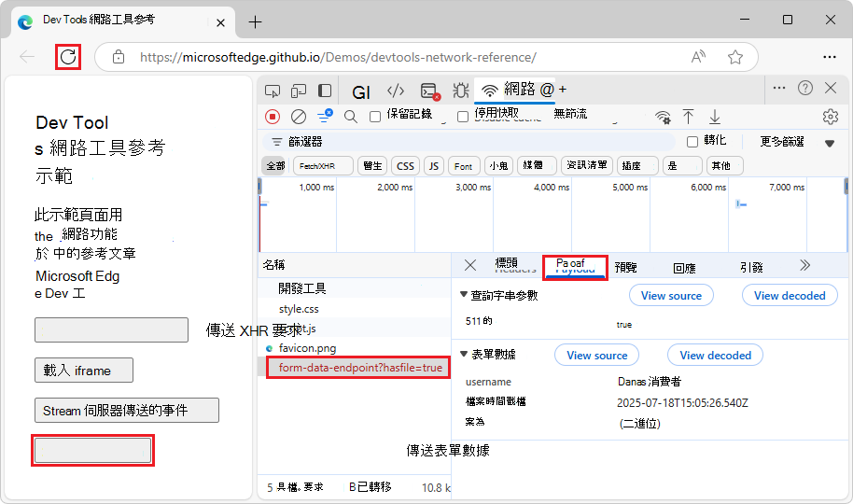Filter by Fetch/XHR requests
The image size is (853, 504).
[x=323, y=166]
